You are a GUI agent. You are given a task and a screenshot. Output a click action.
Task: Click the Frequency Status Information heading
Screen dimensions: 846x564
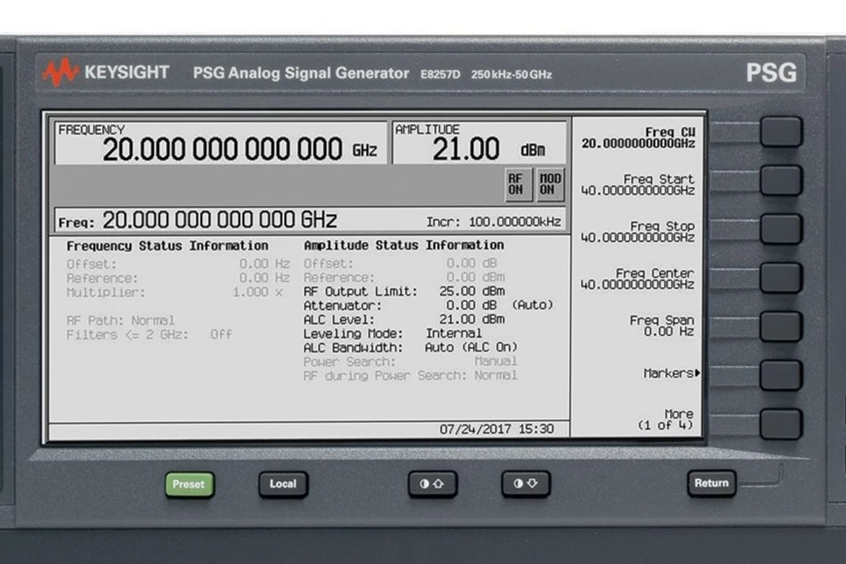tap(167, 246)
